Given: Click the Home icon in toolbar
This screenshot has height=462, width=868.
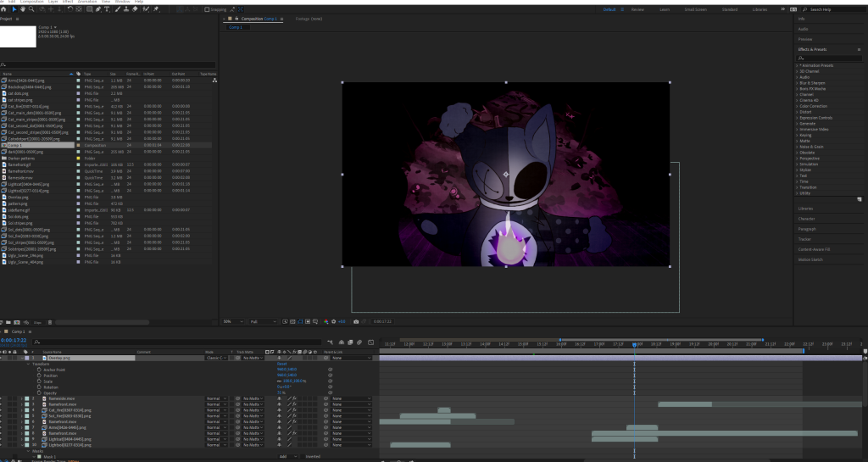Looking at the screenshot, I should pyautogui.click(x=4, y=9).
